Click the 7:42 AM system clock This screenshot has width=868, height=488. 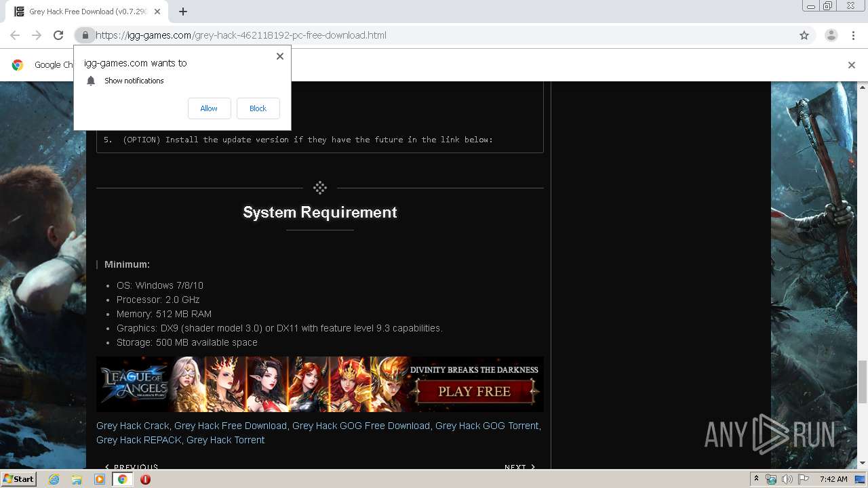(833, 479)
